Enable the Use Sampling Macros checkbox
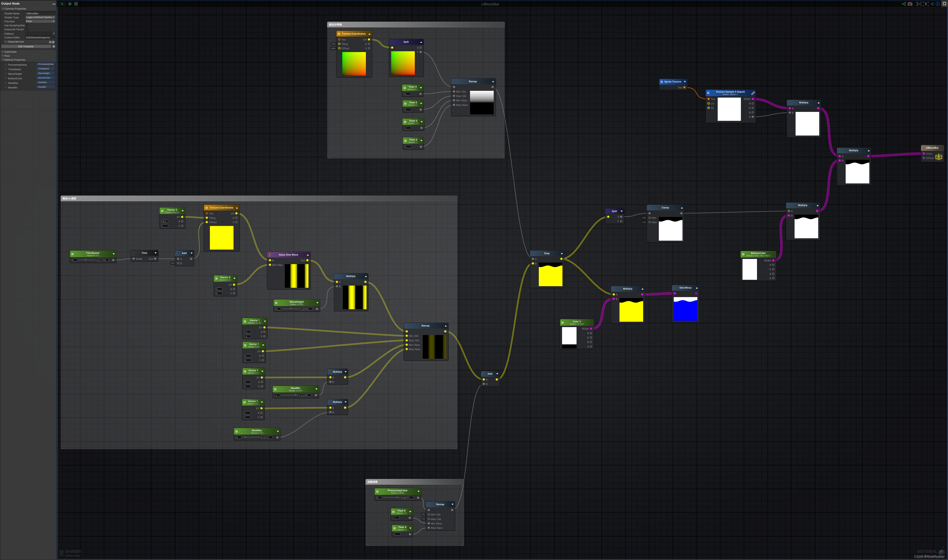This screenshot has width=948, height=560. [x=27, y=25]
